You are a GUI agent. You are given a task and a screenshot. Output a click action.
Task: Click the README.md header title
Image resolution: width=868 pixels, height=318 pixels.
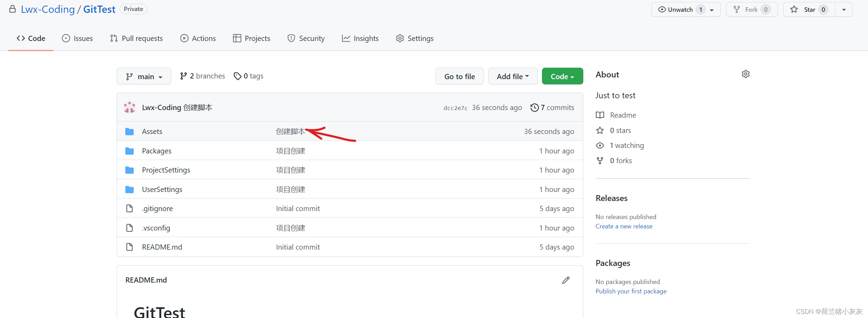(146, 280)
